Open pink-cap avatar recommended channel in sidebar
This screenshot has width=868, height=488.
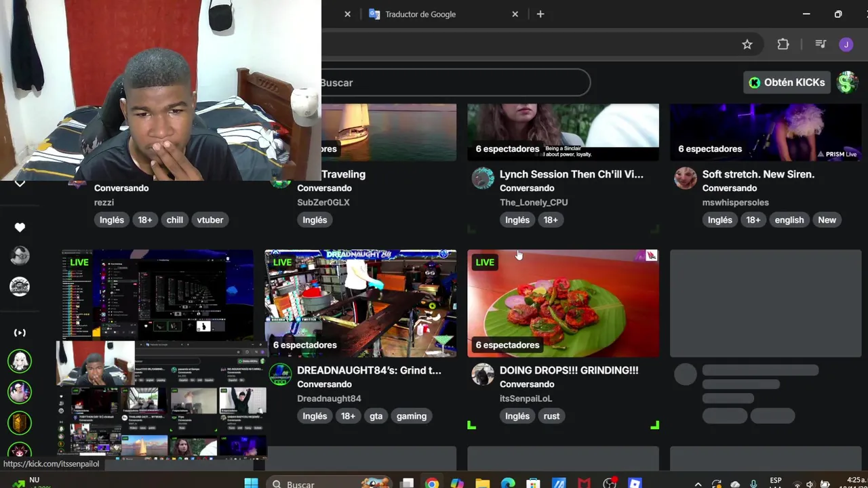click(x=20, y=392)
